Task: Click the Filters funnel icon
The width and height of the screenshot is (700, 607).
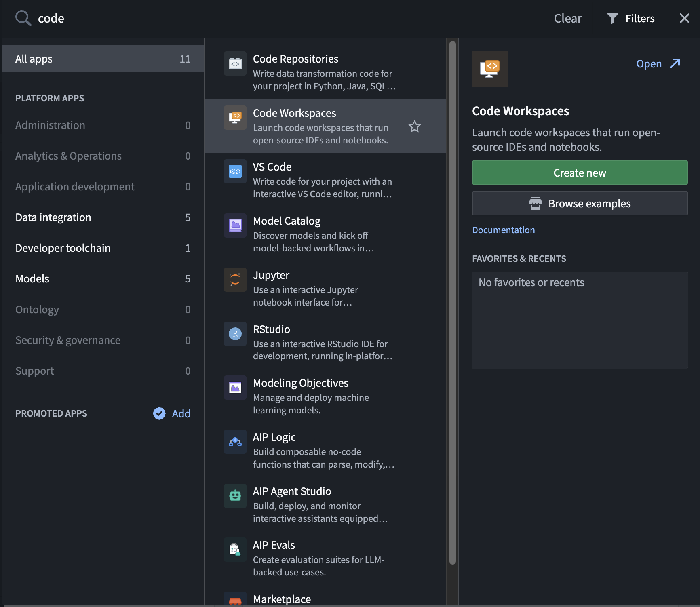Action: pos(613,18)
